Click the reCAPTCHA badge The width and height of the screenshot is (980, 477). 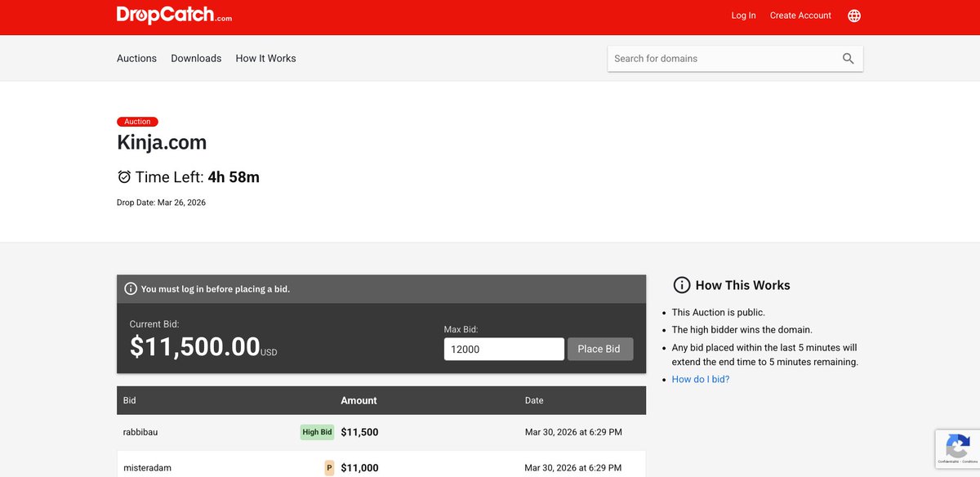pos(957,448)
